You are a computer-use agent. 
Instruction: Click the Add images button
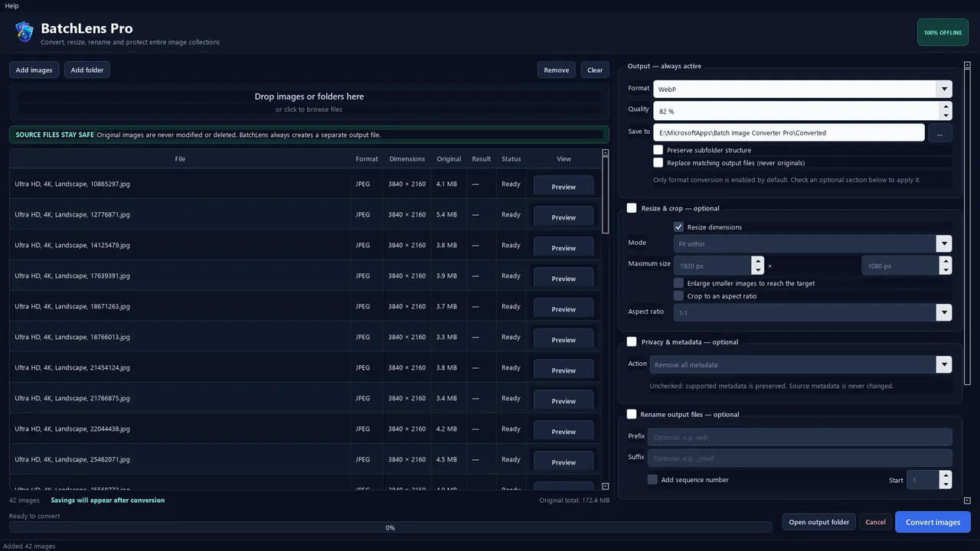pyautogui.click(x=34, y=70)
